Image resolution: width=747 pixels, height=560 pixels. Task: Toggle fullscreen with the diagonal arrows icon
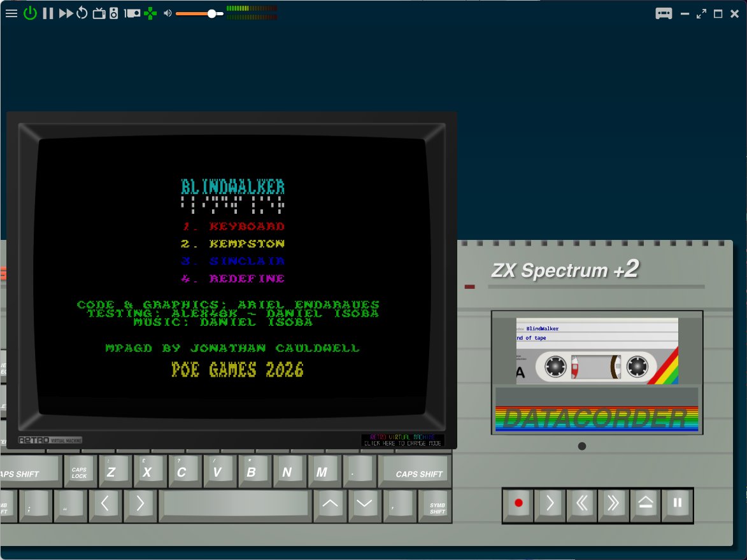pos(701,14)
